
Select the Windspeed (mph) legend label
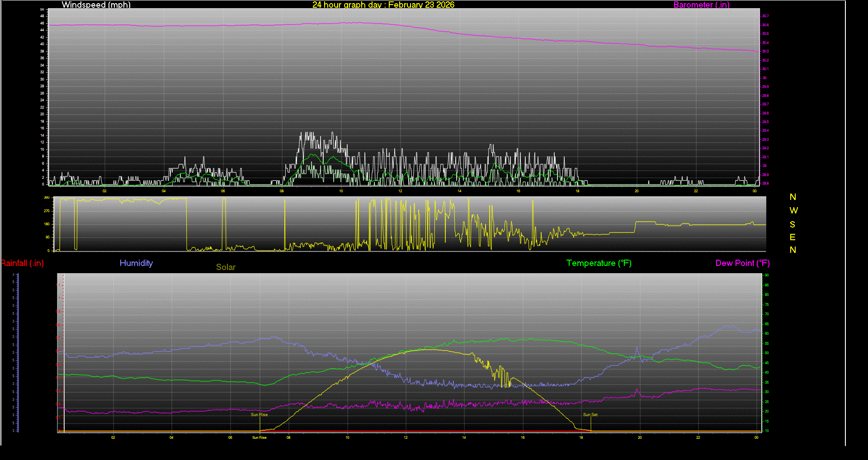coord(96,5)
